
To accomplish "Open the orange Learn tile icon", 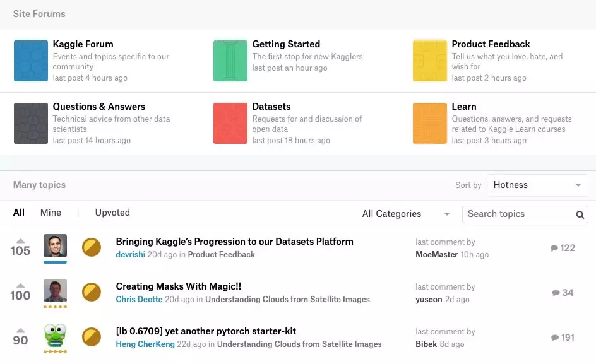I will coord(430,123).
